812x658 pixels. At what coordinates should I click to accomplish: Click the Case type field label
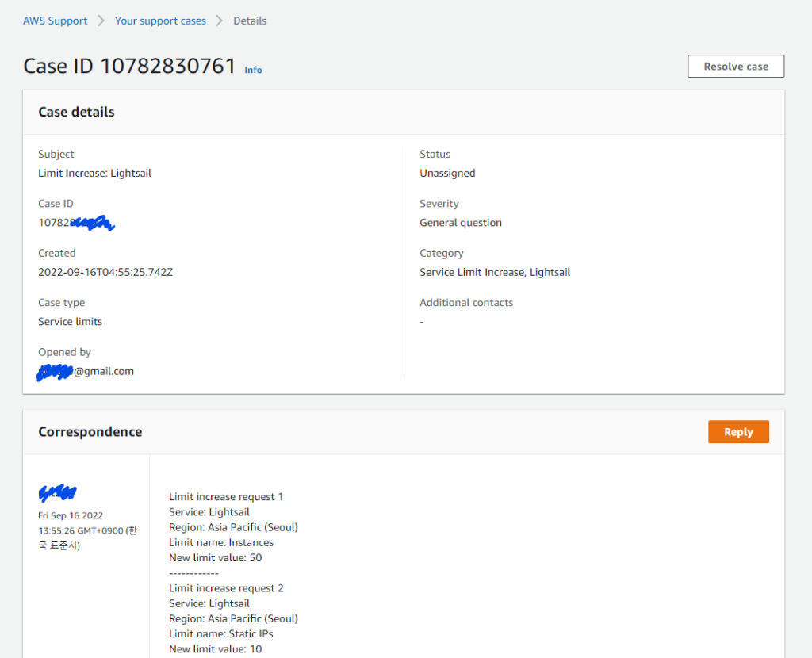[61, 303]
